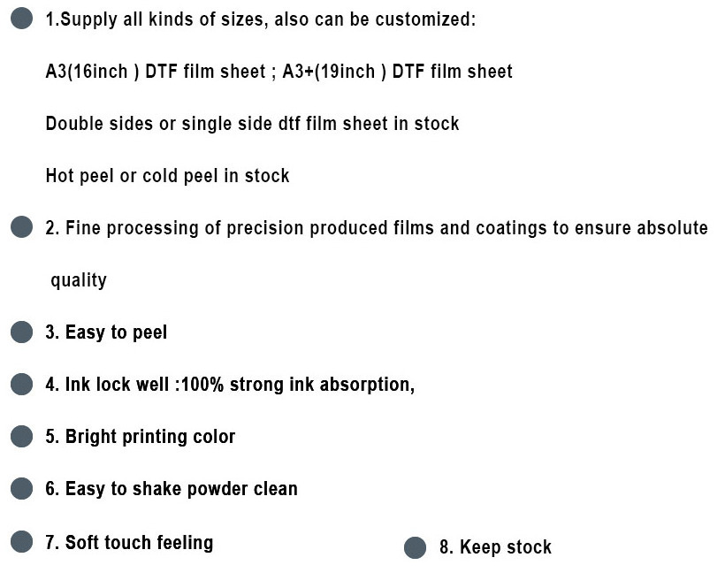Click the heading text about supplying all sizes
Viewport: 725px width, 588px height.
(261, 19)
